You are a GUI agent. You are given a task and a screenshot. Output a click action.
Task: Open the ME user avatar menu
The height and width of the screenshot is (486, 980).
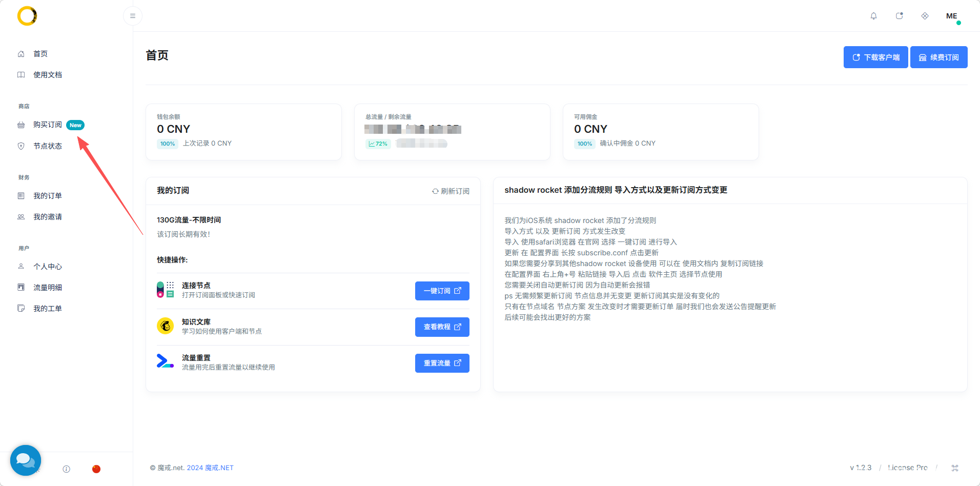point(952,16)
